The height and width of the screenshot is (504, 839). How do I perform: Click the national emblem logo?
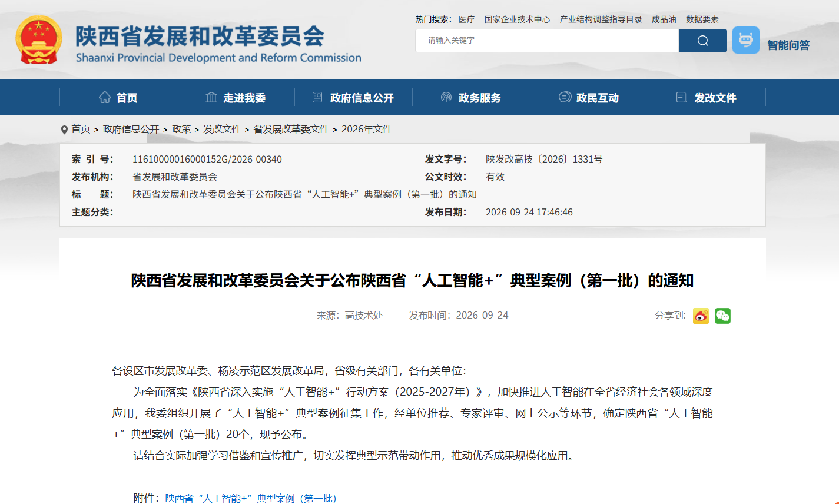point(38,39)
